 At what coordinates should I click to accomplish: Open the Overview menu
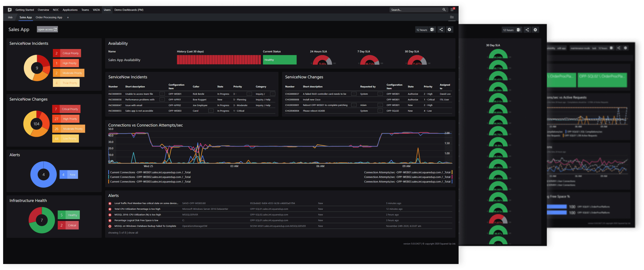[43, 10]
